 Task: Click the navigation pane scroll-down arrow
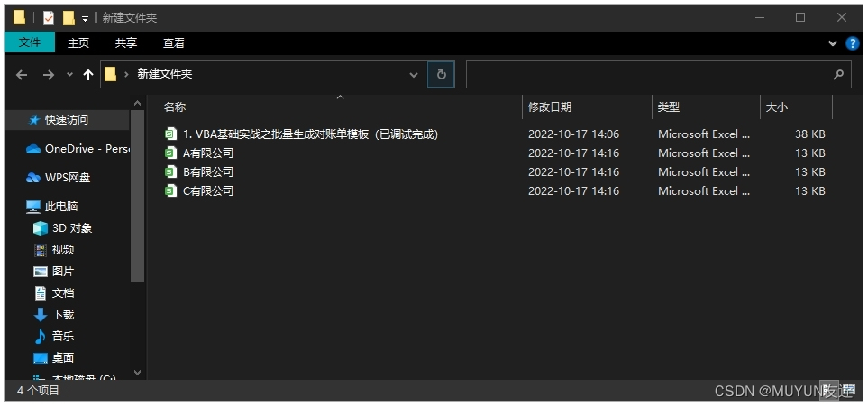138,373
